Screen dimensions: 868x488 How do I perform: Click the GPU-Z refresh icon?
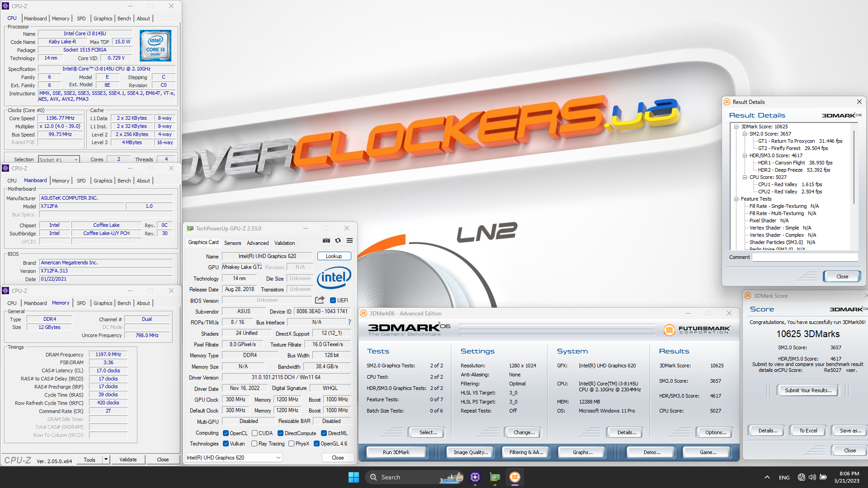(x=338, y=241)
